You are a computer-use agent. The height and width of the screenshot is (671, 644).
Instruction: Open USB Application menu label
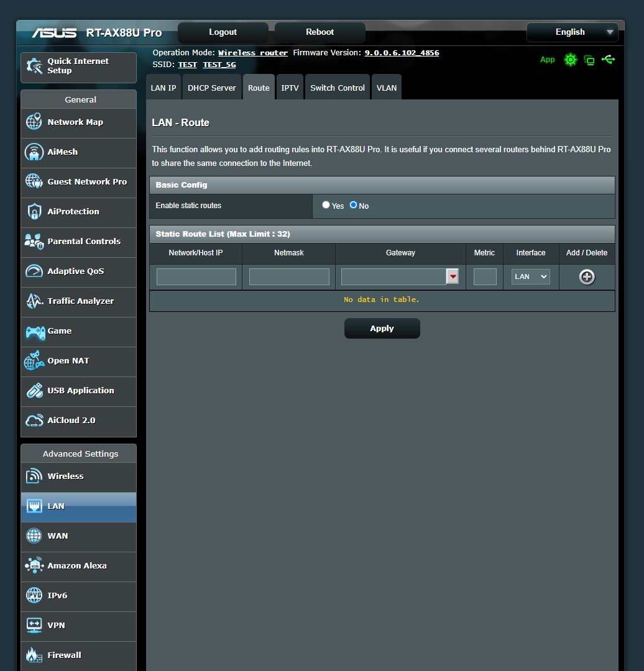(x=81, y=390)
